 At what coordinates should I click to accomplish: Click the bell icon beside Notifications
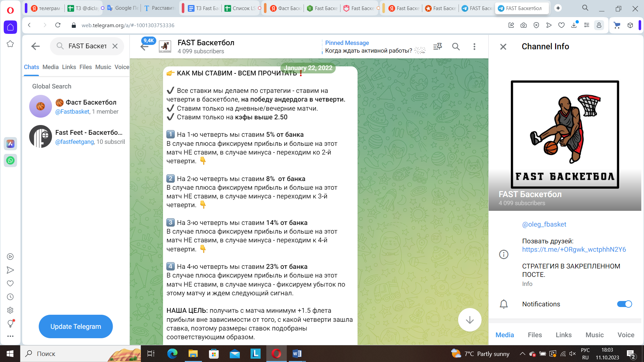coord(503,304)
